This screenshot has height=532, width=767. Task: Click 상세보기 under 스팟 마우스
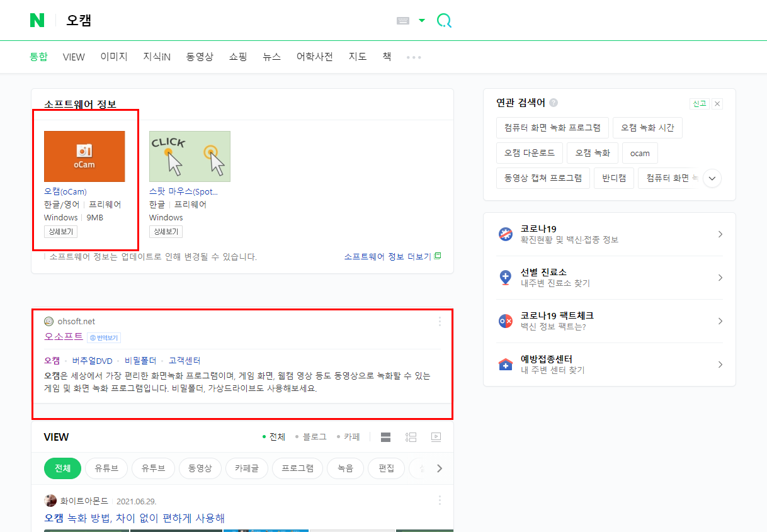click(x=166, y=232)
